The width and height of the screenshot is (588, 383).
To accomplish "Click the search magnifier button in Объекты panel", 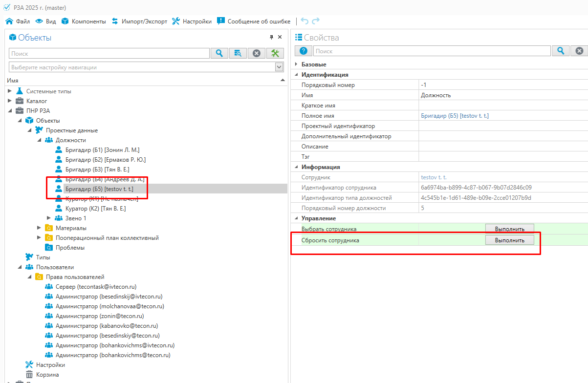I will point(219,53).
